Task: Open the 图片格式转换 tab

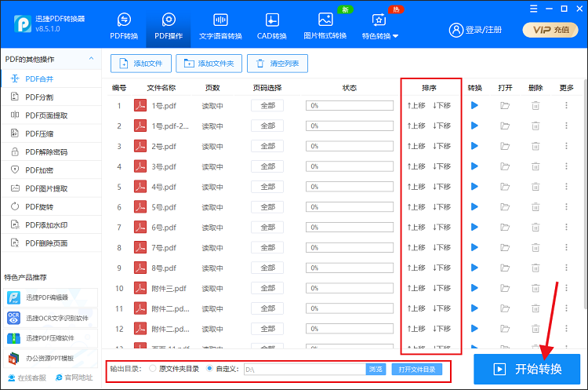Action: pos(325,27)
